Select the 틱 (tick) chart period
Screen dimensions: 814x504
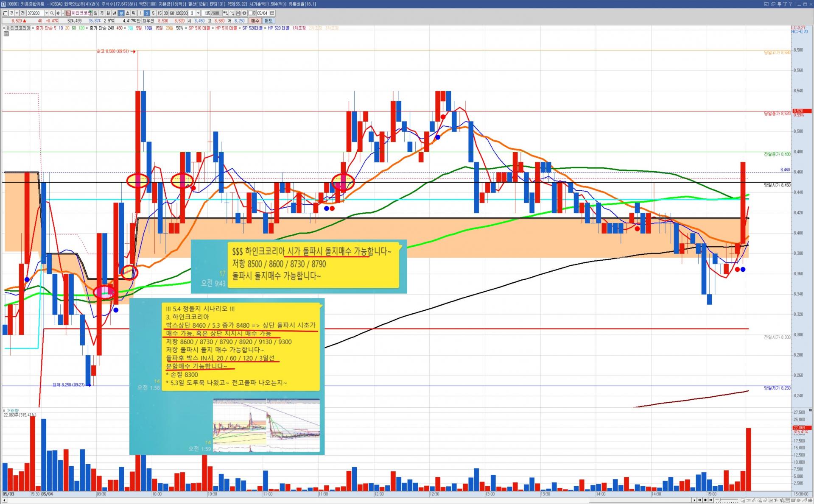[134, 13]
